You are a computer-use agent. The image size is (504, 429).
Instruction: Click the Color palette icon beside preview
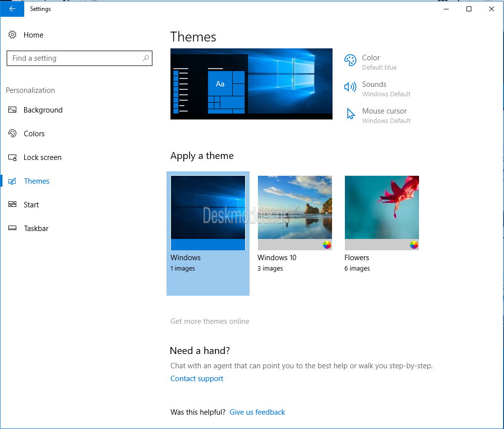pos(350,60)
